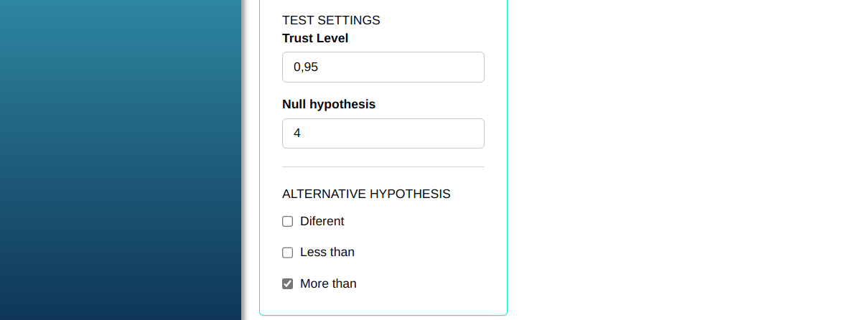Click the "More than" option label text
The image size is (868, 320).
tap(328, 284)
